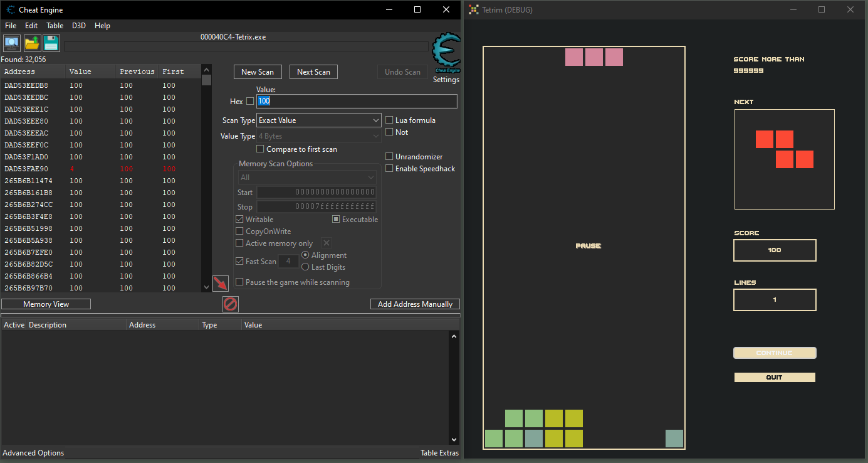Open Table Extras
Viewport: 868px width, 463px height.
pyautogui.click(x=439, y=452)
